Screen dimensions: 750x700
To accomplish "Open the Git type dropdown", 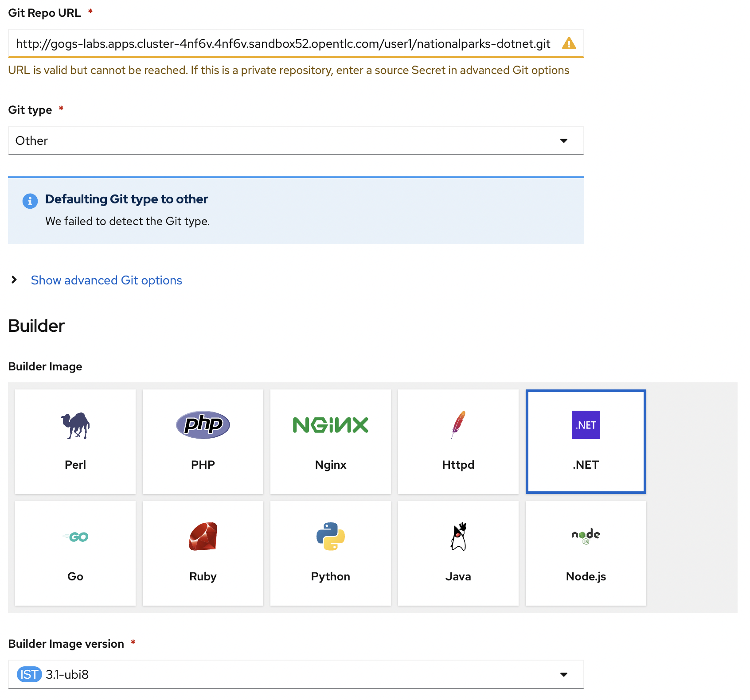I will (296, 140).
